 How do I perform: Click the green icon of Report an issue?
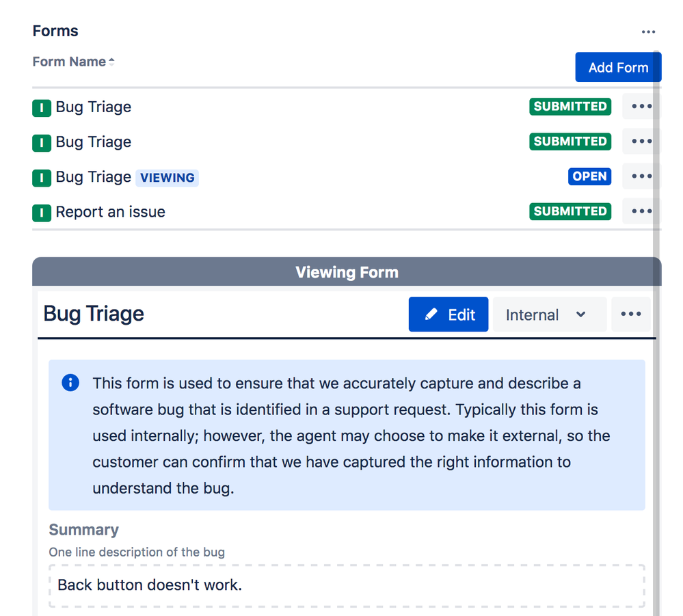[x=42, y=213]
